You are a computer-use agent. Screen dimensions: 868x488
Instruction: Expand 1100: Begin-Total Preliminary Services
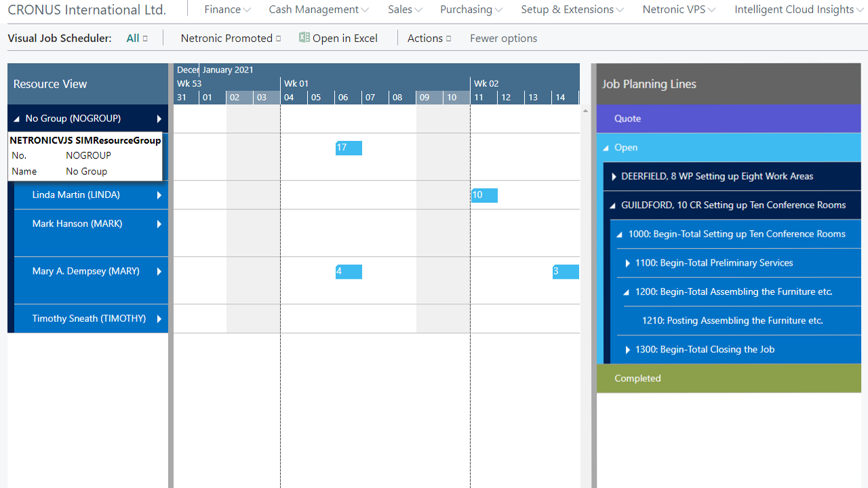tap(627, 263)
